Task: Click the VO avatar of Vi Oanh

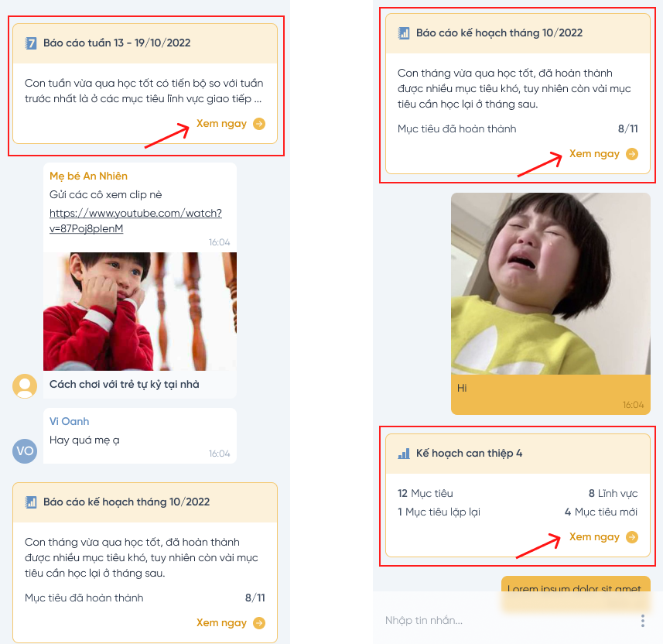Action: (x=25, y=450)
